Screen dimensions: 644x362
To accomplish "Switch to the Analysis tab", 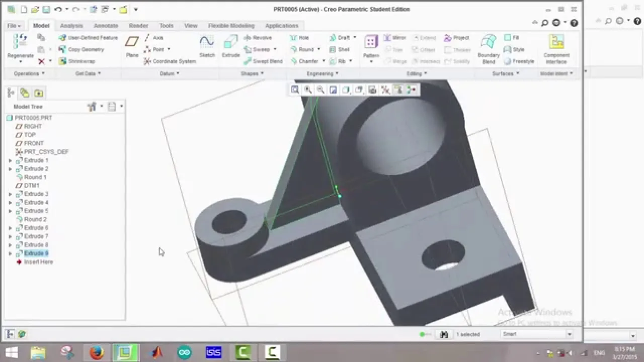I will tap(71, 26).
